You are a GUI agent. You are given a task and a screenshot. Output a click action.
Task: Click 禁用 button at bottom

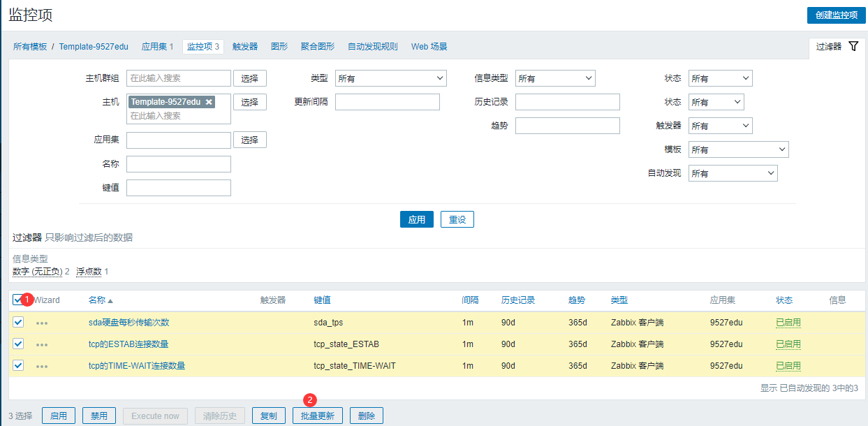pos(99,416)
